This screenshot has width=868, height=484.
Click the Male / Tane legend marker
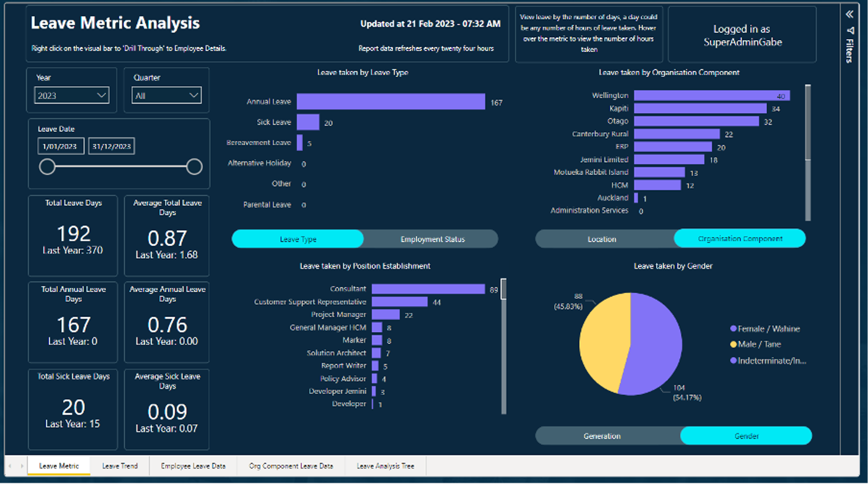pos(734,345)
